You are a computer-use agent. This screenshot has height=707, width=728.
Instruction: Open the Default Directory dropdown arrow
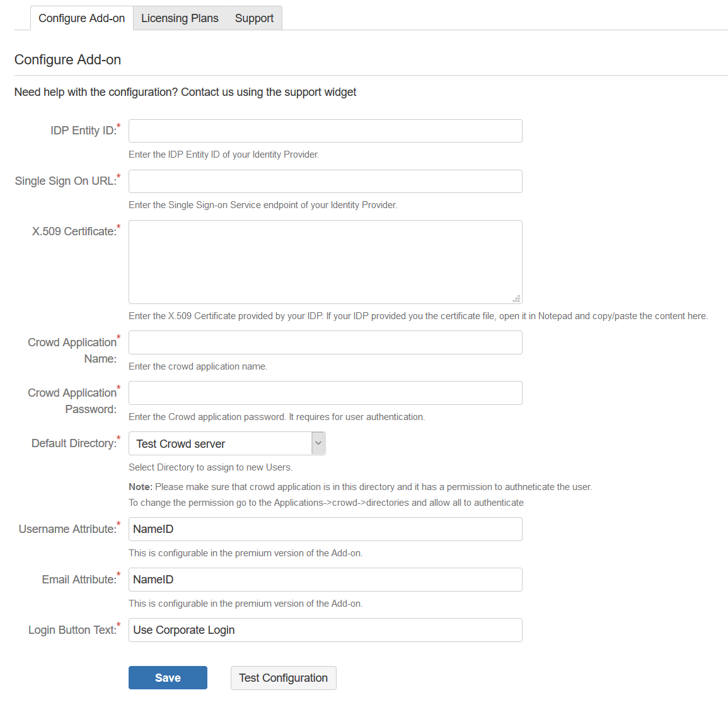click(x=318, y=443)
